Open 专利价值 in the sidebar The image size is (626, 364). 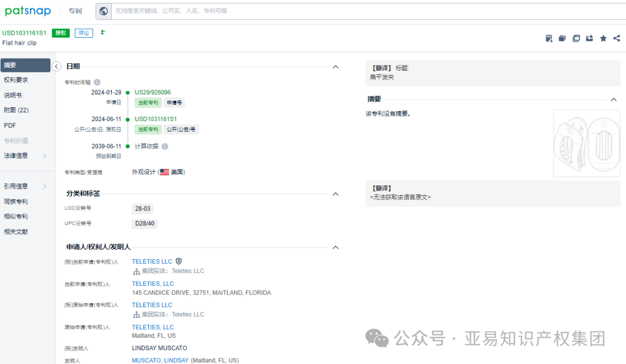pos(16,140)
